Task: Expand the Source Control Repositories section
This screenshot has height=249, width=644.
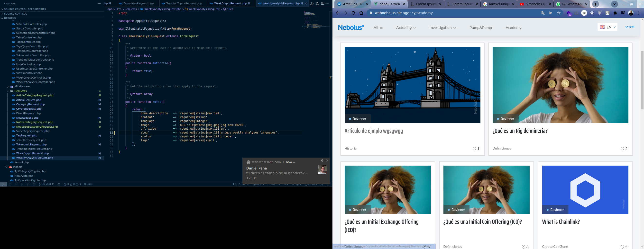Action: (25, 9)
